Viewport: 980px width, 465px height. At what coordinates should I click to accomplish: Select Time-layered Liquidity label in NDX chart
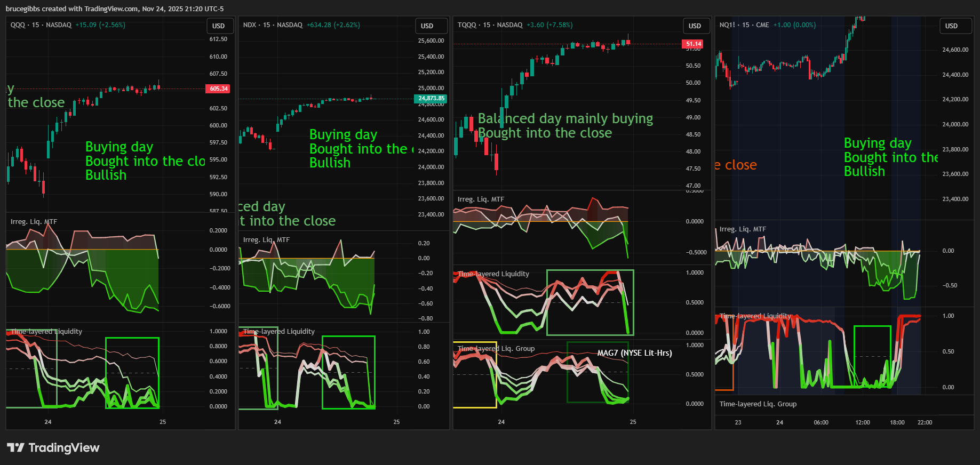278,331
